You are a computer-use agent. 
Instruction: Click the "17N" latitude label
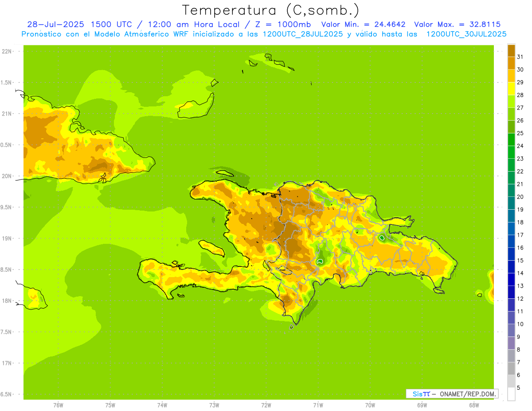coord(7,363)
